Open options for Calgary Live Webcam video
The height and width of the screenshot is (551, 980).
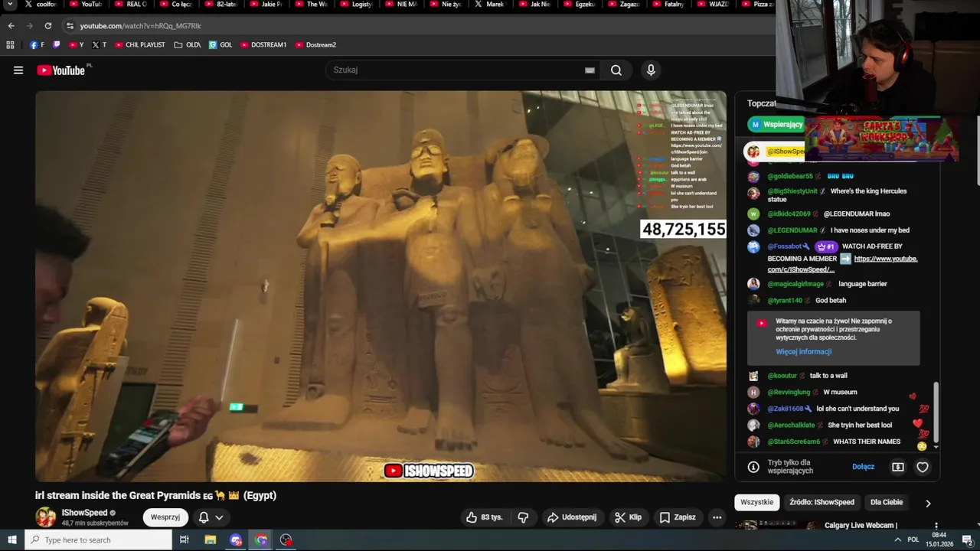coord(936,527)
